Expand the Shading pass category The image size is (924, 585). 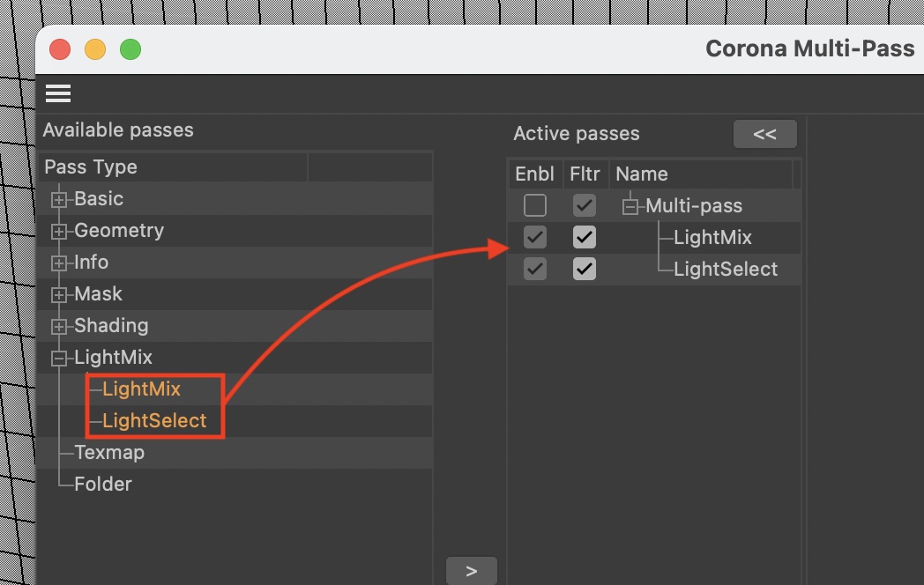59,327
